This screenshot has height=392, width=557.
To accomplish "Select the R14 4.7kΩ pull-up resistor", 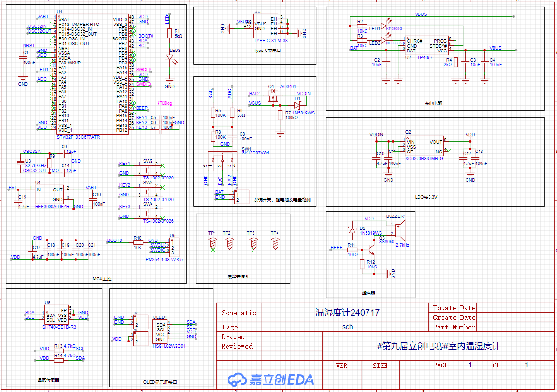I will pos(59,360).
